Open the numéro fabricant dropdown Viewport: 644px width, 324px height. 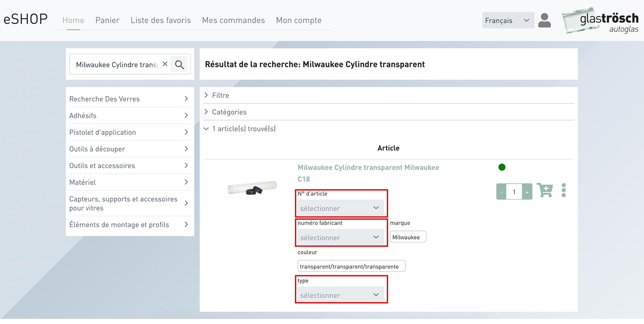[341, 237]
